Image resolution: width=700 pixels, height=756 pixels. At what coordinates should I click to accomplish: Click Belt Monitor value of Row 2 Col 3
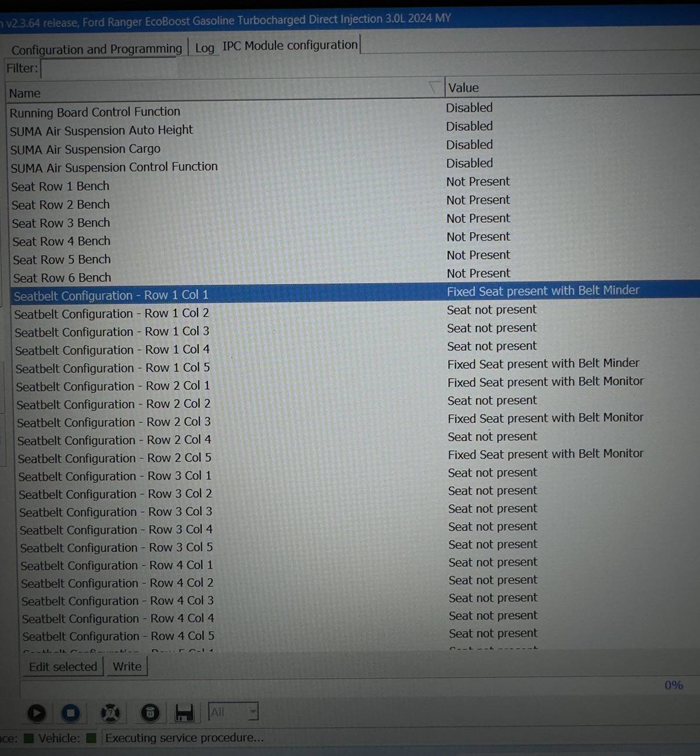545,418
